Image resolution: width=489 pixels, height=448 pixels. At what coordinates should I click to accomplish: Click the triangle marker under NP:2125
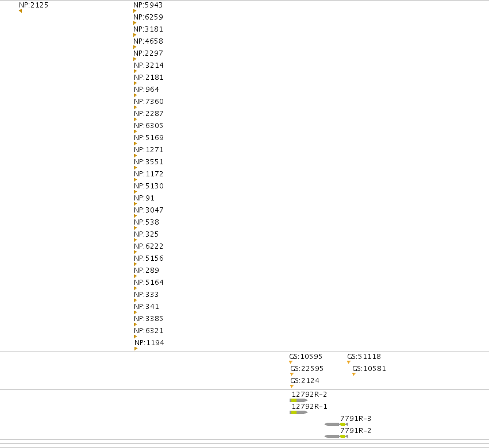click(x=20, y=11)
